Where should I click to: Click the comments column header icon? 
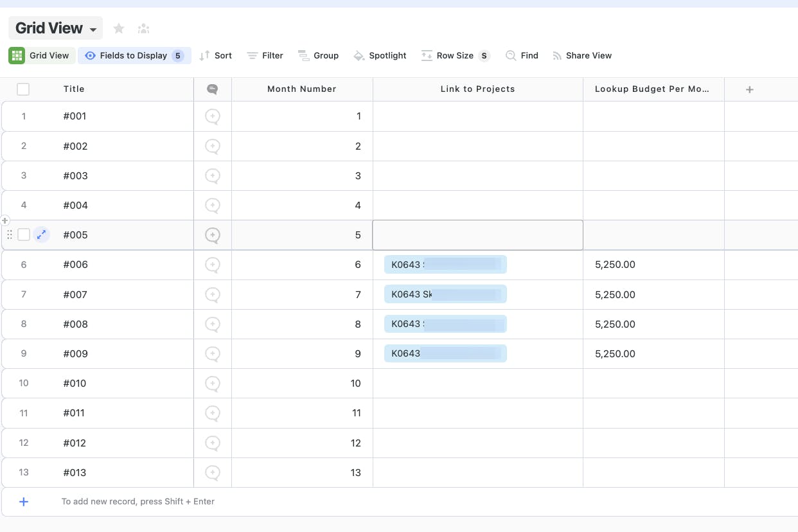click(212, 89)
